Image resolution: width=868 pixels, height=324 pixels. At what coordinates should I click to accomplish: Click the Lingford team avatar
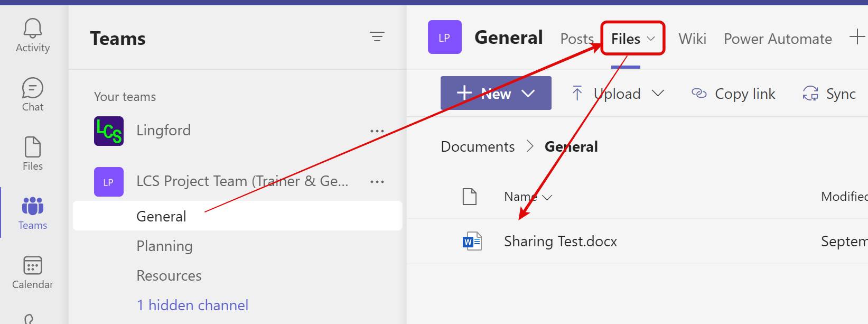(109, 131)
